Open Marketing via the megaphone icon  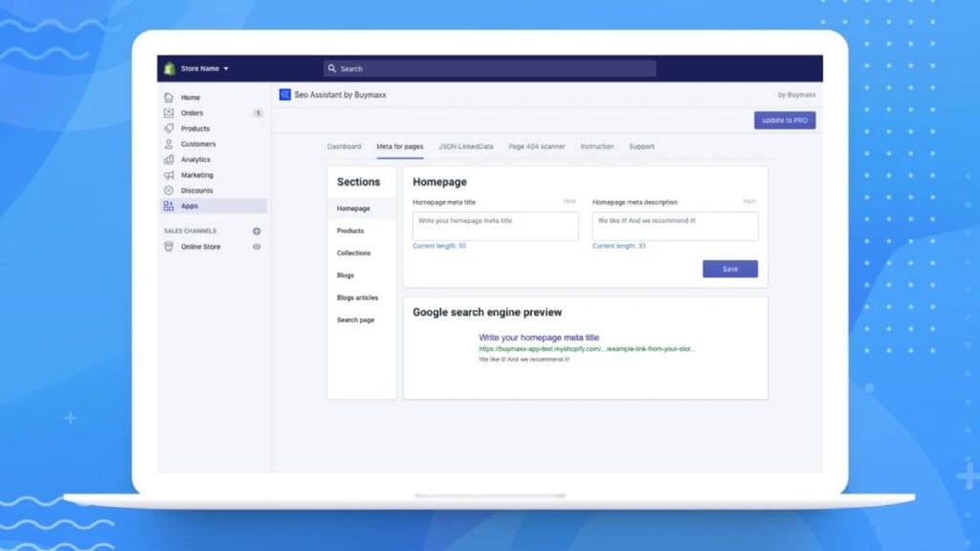pyautogui.click(x=168, y=175)
